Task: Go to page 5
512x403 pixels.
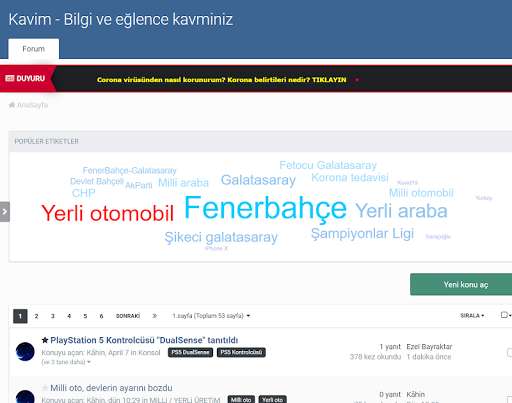Action: (x=85, y=316)
